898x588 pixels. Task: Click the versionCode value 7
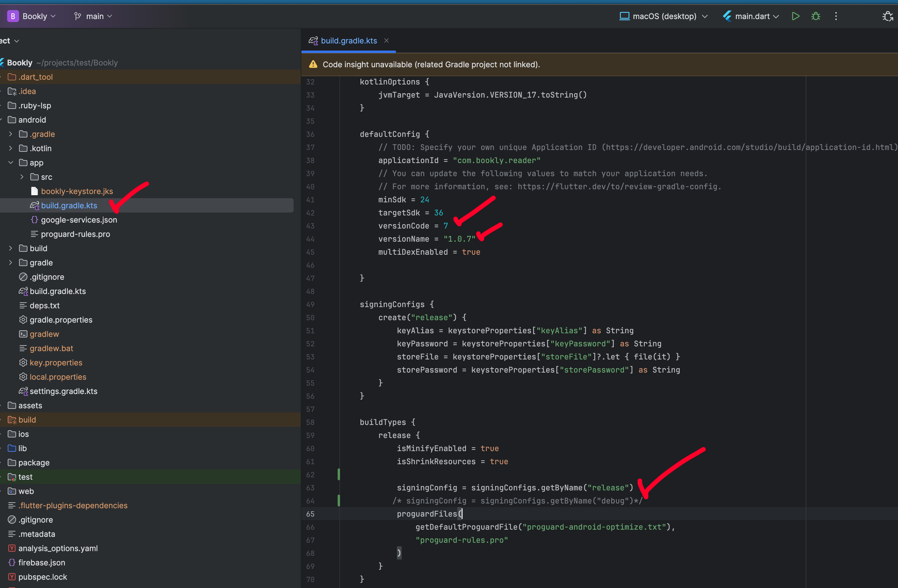point(446,226)
